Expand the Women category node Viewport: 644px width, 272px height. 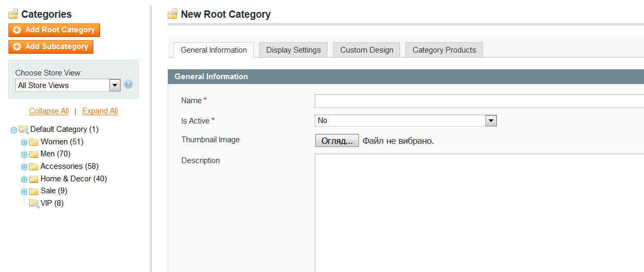(24, 142)
